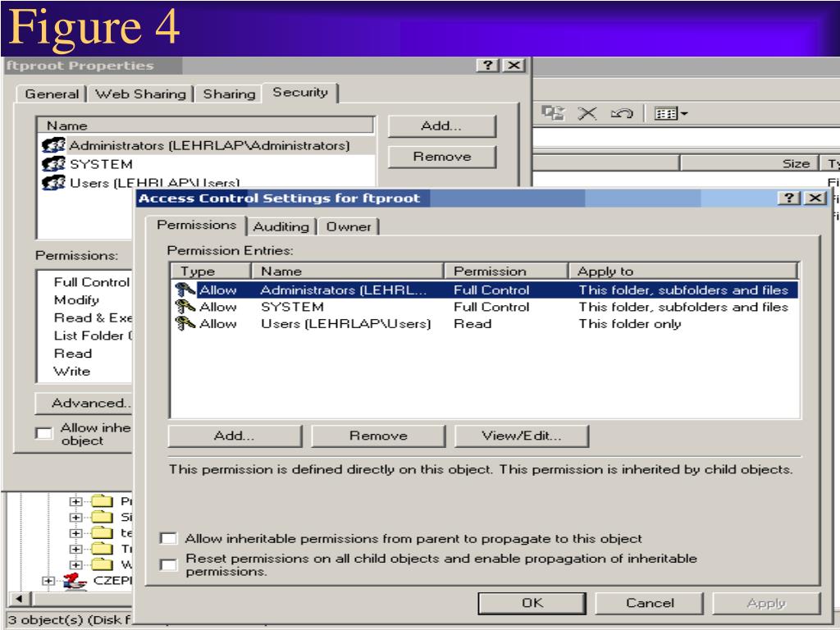Confirm with the OK button
840x630 pixels.
pyautogui.click(x=532, y=603)
